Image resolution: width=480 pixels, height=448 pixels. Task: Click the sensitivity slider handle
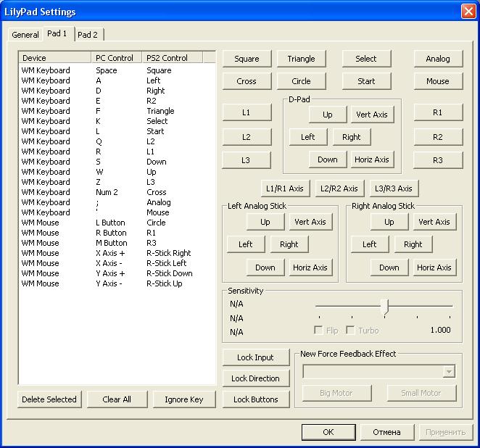click(x=384, y=306)
